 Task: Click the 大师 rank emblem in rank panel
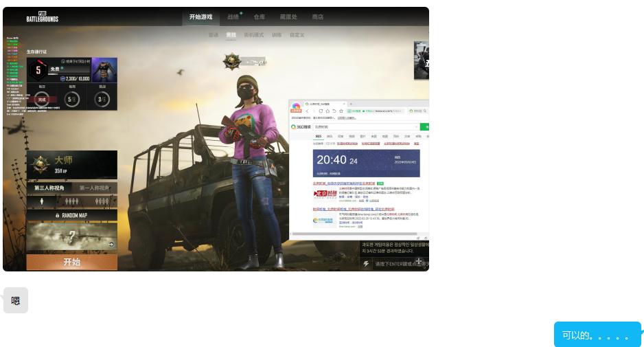41,165
